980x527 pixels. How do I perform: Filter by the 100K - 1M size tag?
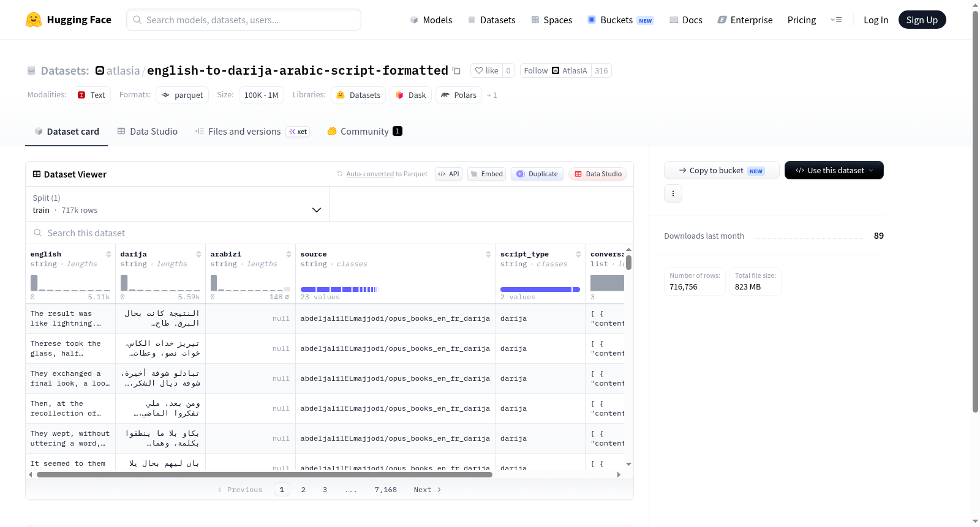tap(261, 95)
